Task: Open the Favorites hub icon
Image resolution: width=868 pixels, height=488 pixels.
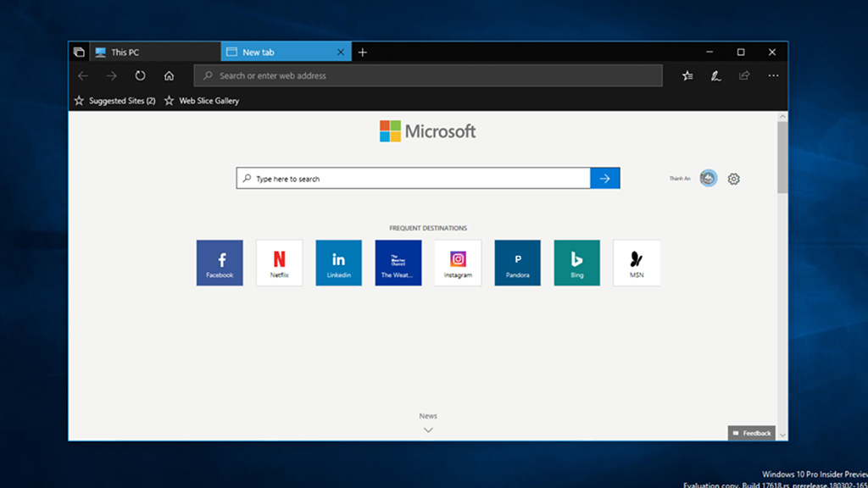Action: 687,75
